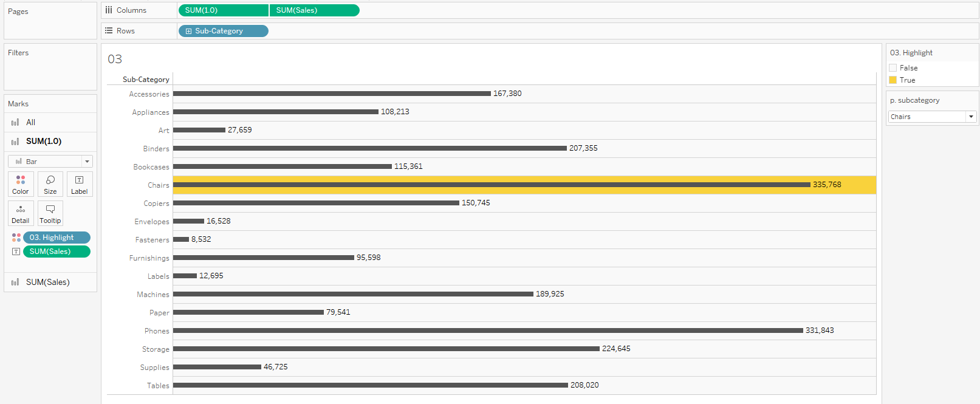
Task: Open the Size marks card
Action: (50, 183)
